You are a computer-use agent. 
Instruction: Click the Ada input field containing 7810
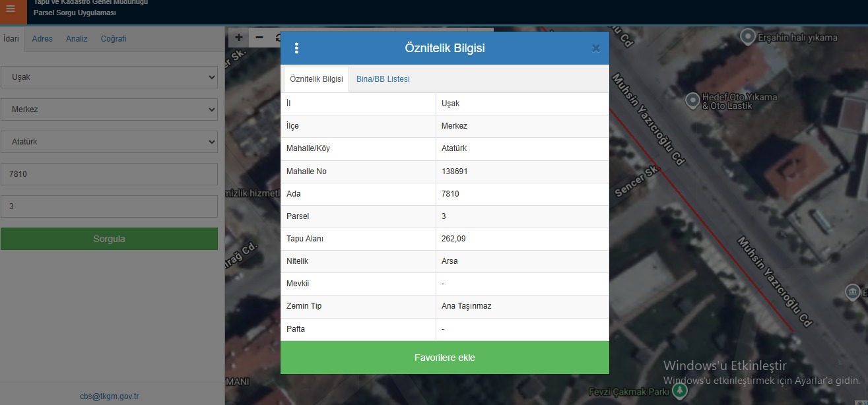click(109, 174)
